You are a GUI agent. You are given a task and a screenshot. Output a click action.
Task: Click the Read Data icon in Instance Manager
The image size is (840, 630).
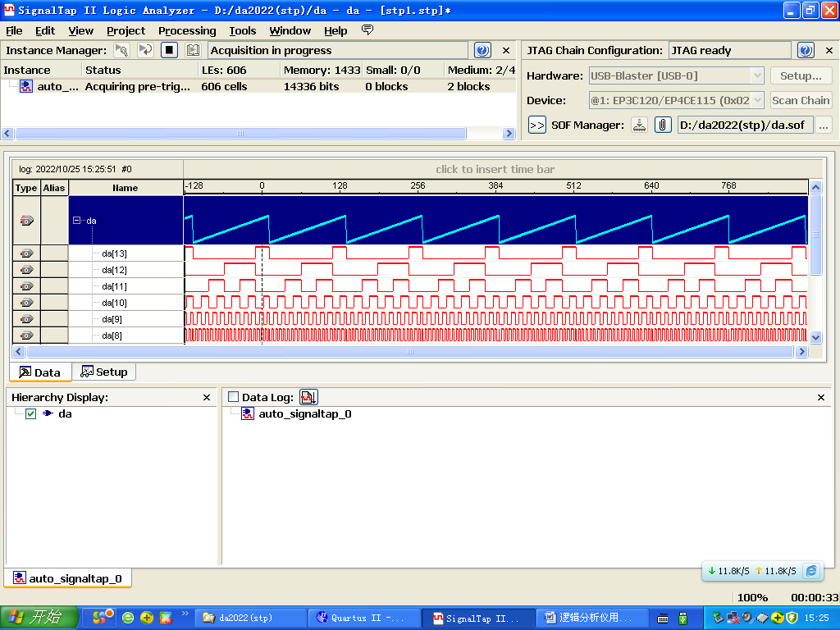click(193, 50)
